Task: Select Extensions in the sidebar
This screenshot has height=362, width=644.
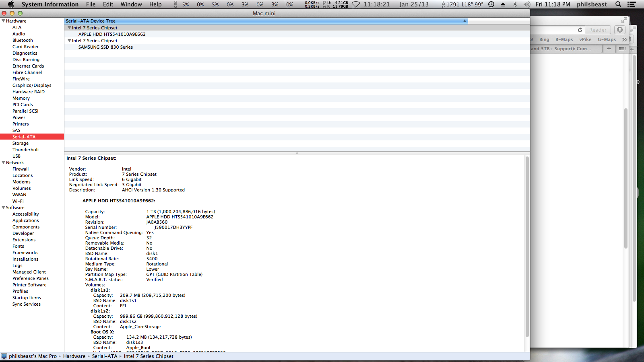Action: [x=24, y=240]
